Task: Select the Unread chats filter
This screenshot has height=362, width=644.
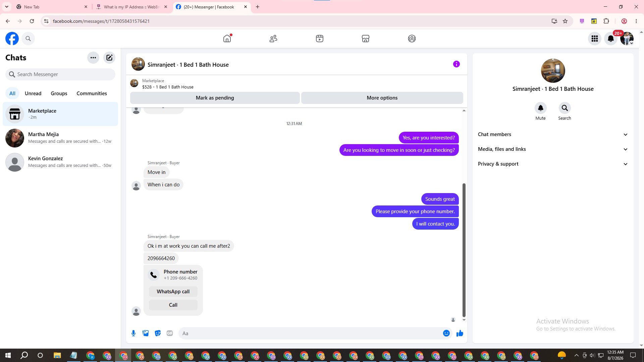Action: (x=33, y=94)
